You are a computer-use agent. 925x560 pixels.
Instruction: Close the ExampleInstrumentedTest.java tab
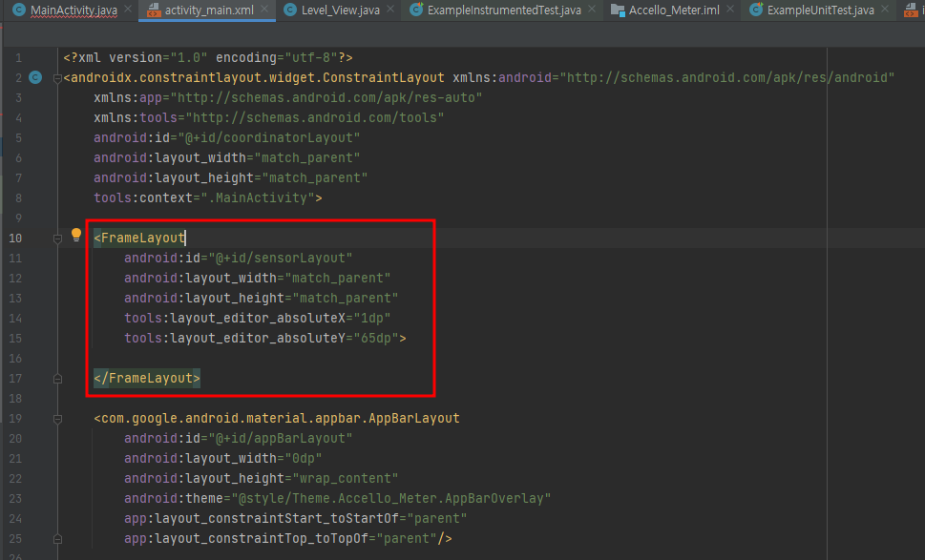click(x=592, y=10)
